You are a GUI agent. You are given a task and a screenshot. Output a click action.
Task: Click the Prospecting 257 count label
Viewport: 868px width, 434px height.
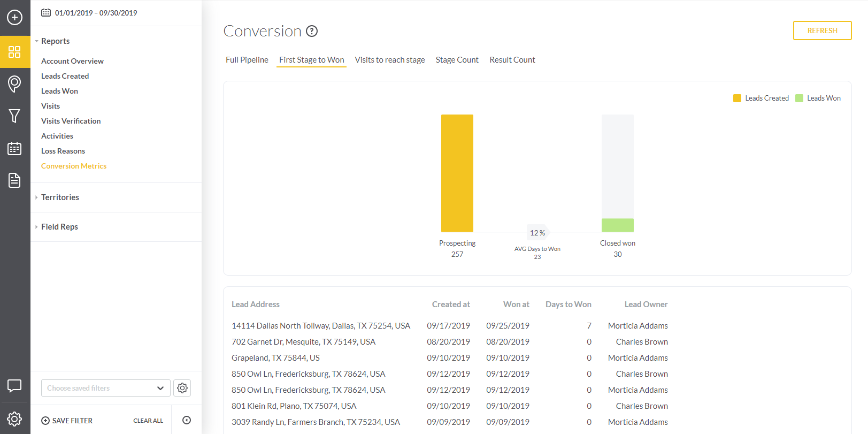(457, 254)
